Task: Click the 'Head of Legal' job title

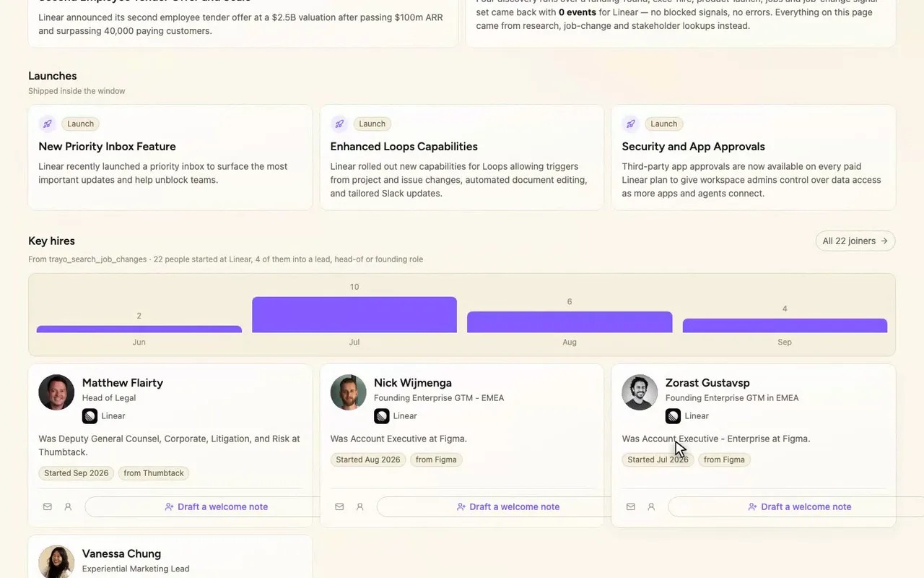Action: click(109, 398)
